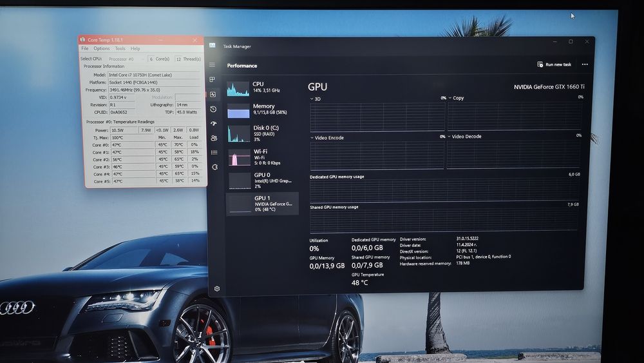This screenshot has height=363, width=644.
Task: Click Dedicated GPU memory 0,0/6,0 GB value
Action: [x=367, y=248]
